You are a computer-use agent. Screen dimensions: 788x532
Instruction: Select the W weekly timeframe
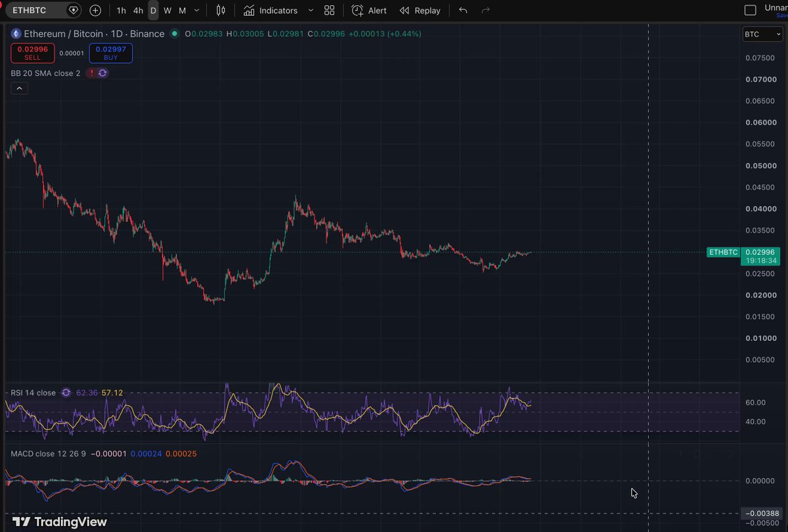tap(167, 11)
